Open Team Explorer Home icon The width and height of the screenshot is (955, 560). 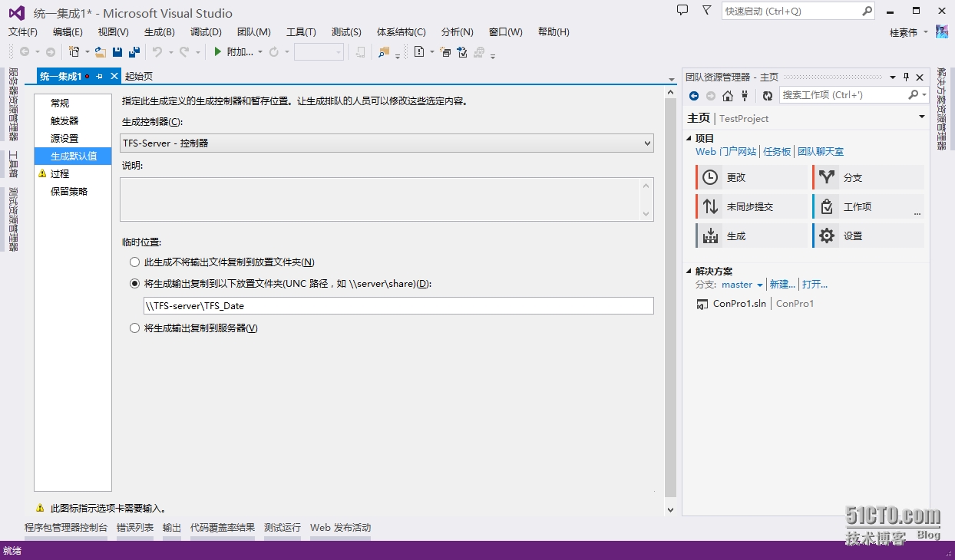[x=728, y=95]
